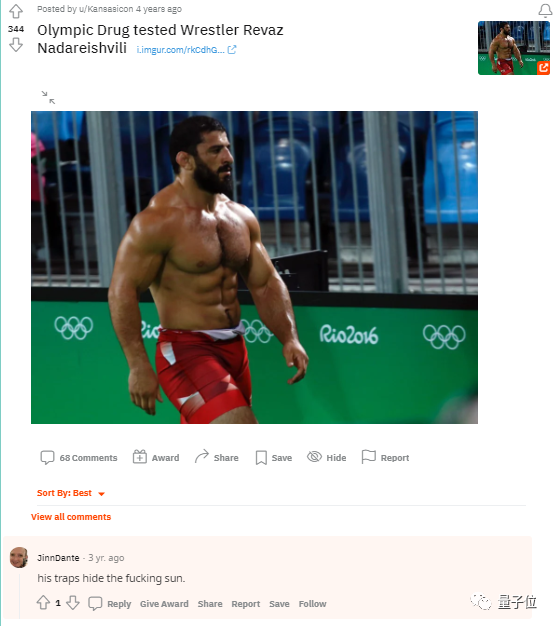Click View all comments link
The height and width of the screenshot is (626, 554).
click(71, 517)
